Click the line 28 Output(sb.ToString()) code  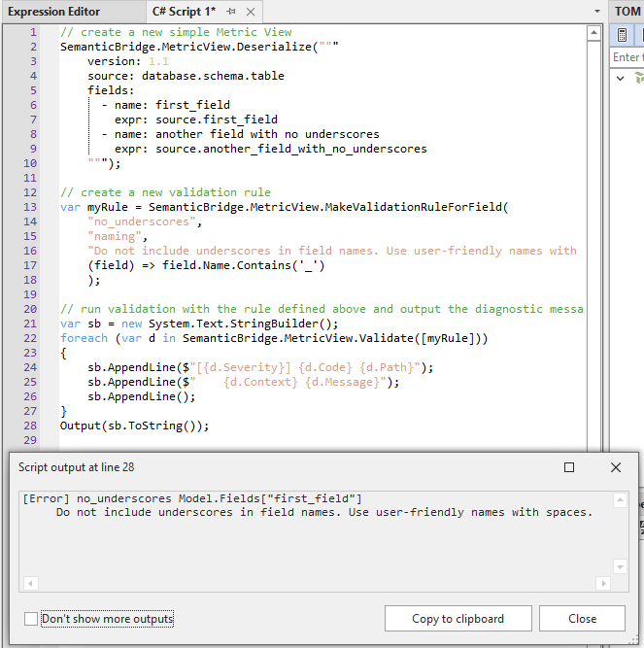pyautogui.click(x=135, y=426)
